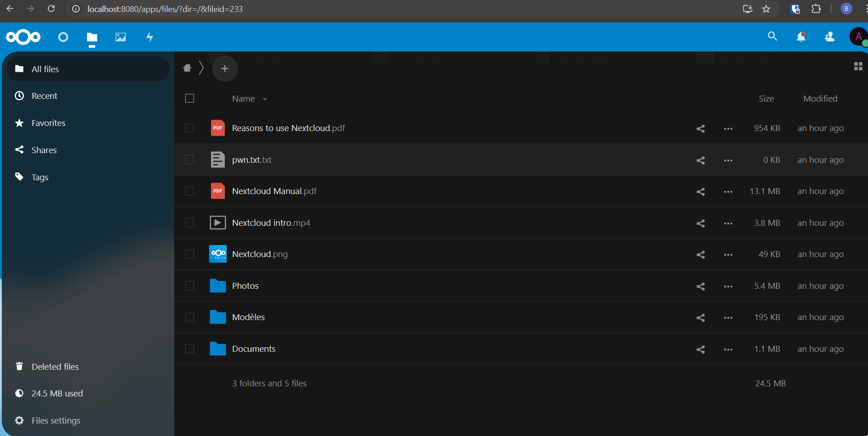The height and width of the screenshot is (436, 868).
Task: Open browser extensions puzzle icon
Action: [x=816, y=9]
